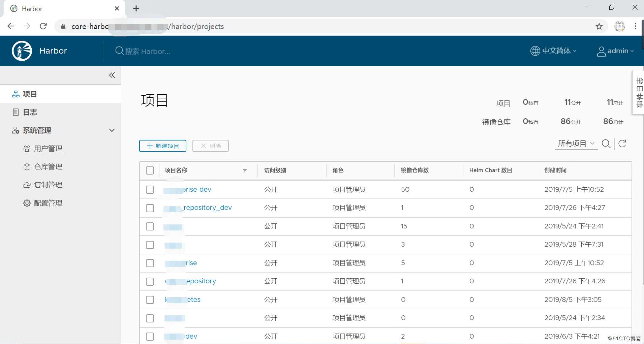
Task: Open the 事件日志 side tab
Action: [639, 92]
